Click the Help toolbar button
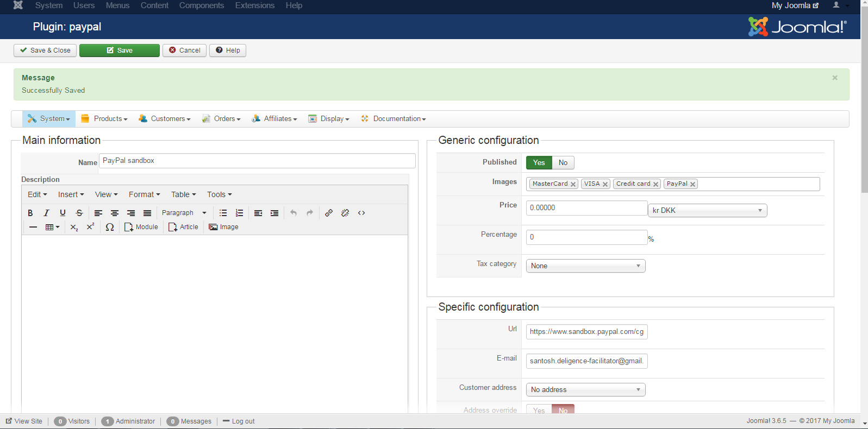868x429 pixels. tap(228, 51)
